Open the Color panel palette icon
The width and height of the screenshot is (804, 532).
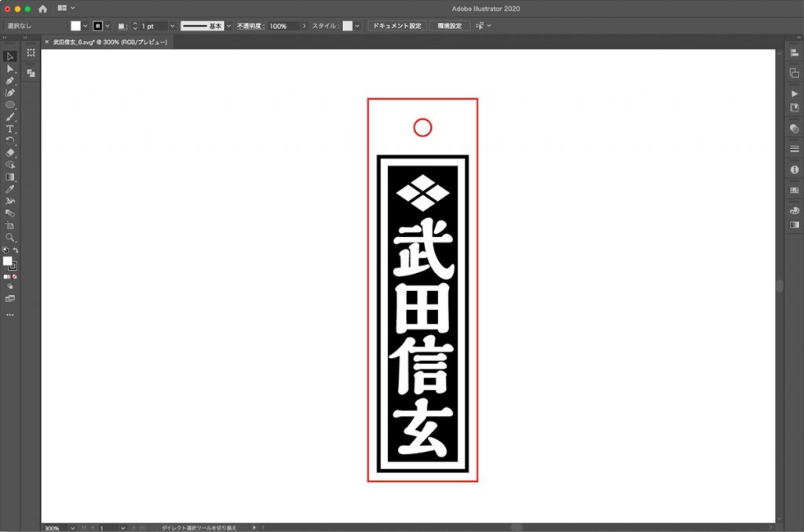tap(795, 210)
